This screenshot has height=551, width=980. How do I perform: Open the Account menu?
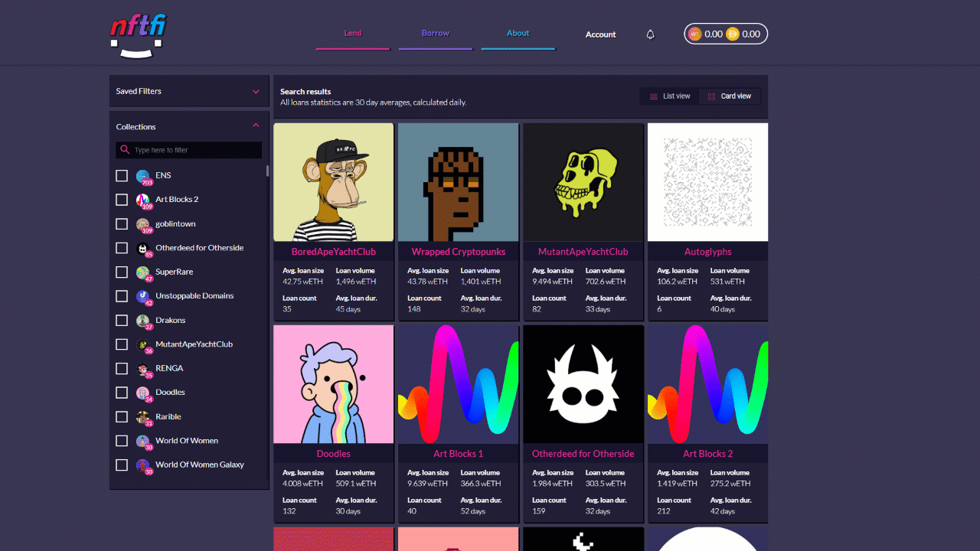tap(601, 34)
